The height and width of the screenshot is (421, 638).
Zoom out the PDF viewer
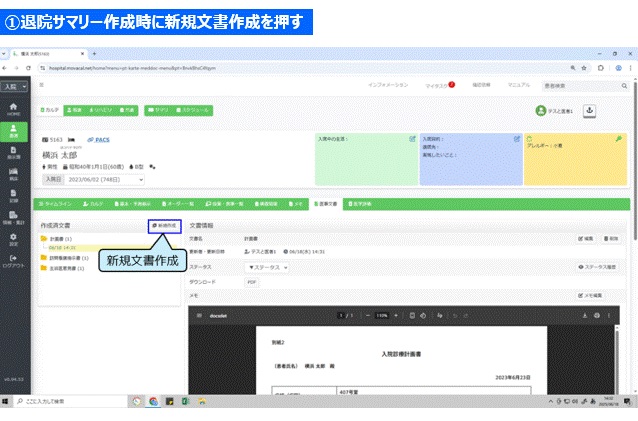pos(368,316)
